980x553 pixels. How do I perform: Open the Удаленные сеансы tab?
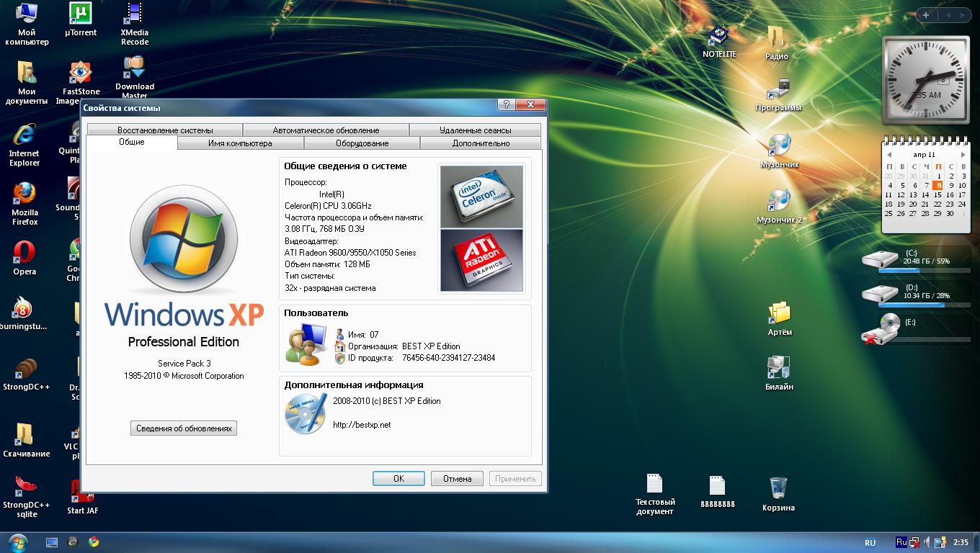475,130
